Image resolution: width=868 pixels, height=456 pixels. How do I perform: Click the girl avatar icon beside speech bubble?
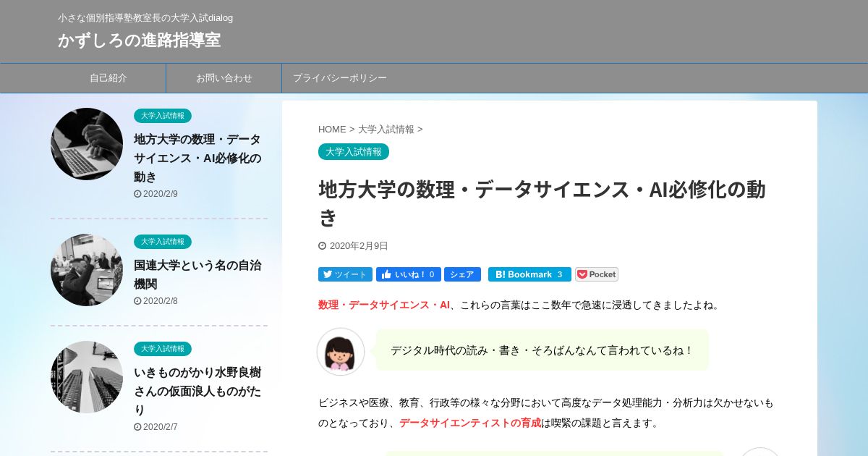click(341, 352)
